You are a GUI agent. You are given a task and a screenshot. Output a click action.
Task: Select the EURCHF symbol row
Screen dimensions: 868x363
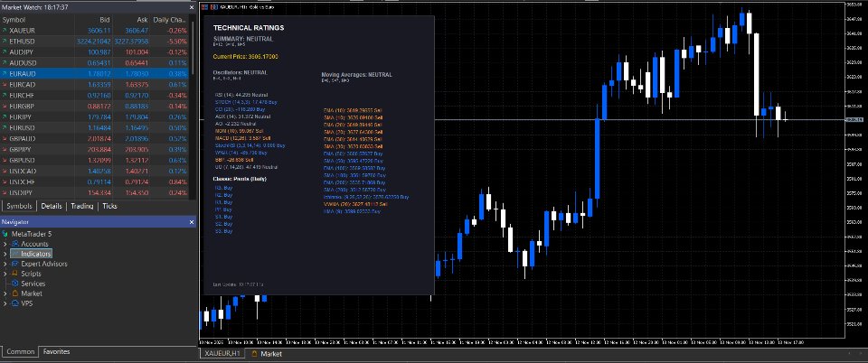(95, 96)
